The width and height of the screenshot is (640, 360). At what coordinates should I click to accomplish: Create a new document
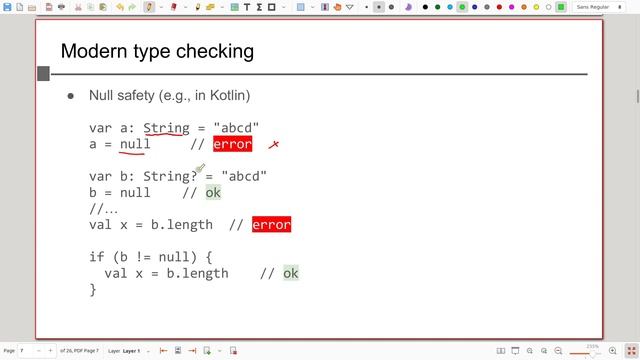click(20, 7)
